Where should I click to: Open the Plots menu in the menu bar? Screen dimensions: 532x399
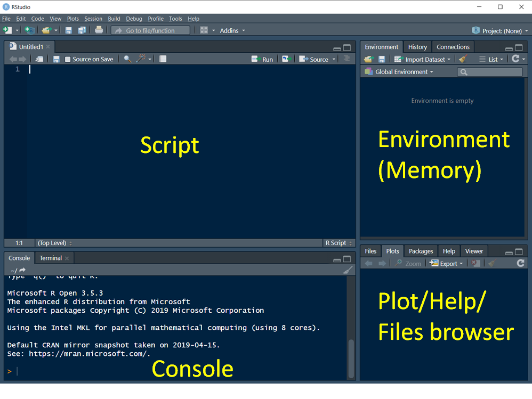click(x=72, y=19)
